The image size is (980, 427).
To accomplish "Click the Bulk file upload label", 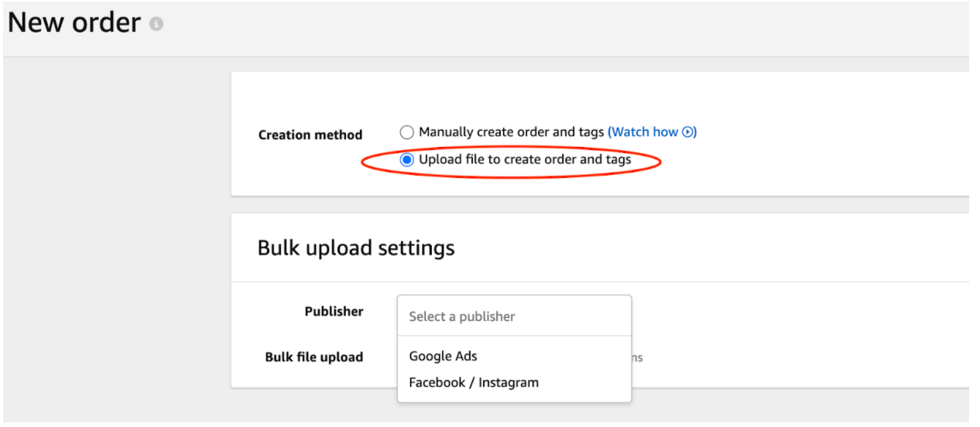I will pos(314,357).
